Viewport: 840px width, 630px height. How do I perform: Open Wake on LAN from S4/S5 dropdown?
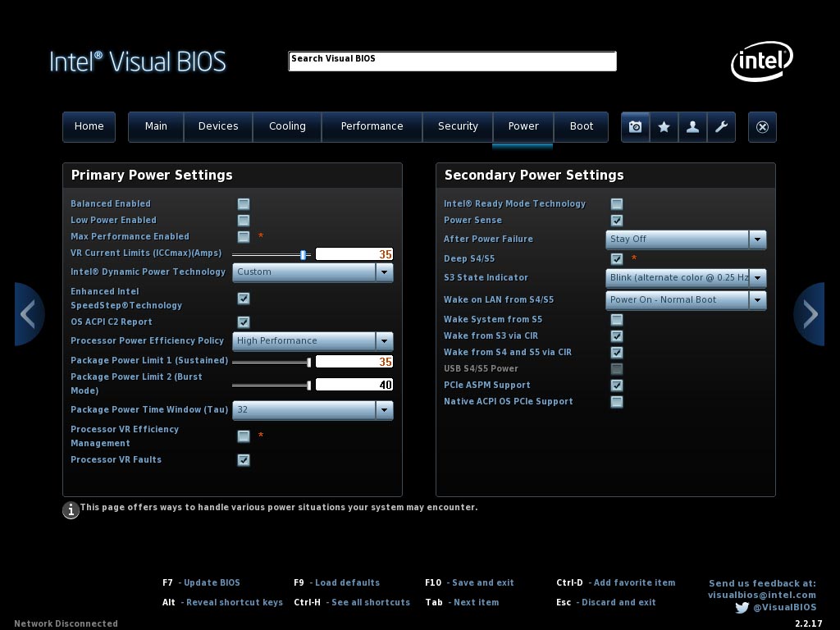pos(686,300)
